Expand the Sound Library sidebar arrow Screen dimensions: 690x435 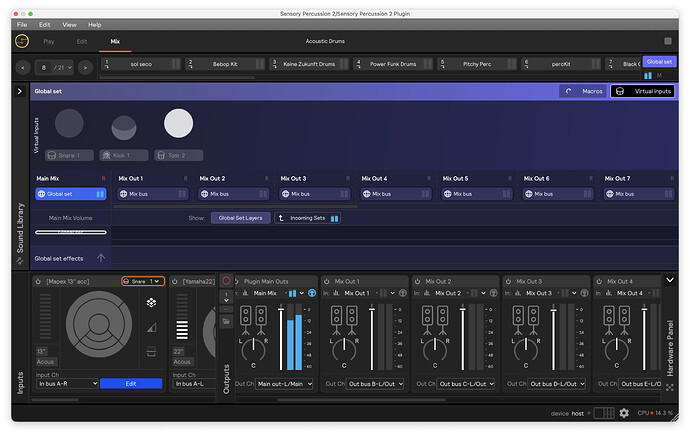pyautogui.click(x=19, y=91)
